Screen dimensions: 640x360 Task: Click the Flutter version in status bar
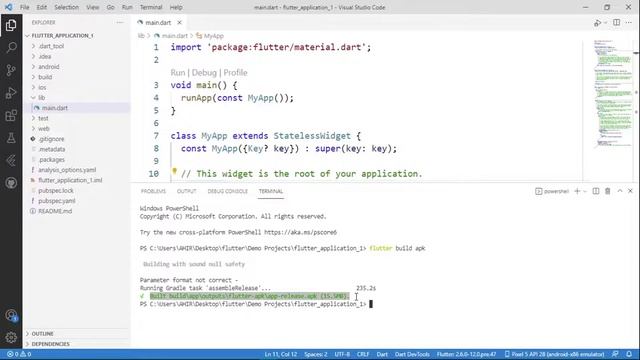[467, 354]
